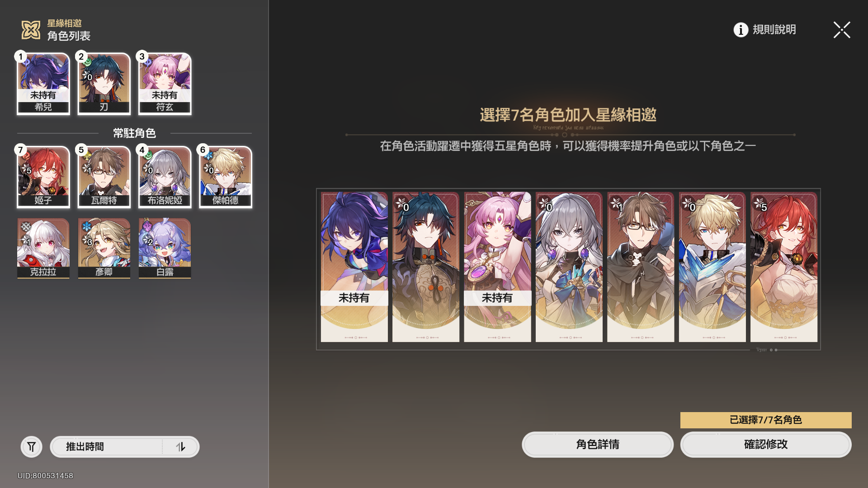The width and height of the screenshot is (868, 488).
Task: Toggle sort order arrows icon
Action: tap(180, 447)
